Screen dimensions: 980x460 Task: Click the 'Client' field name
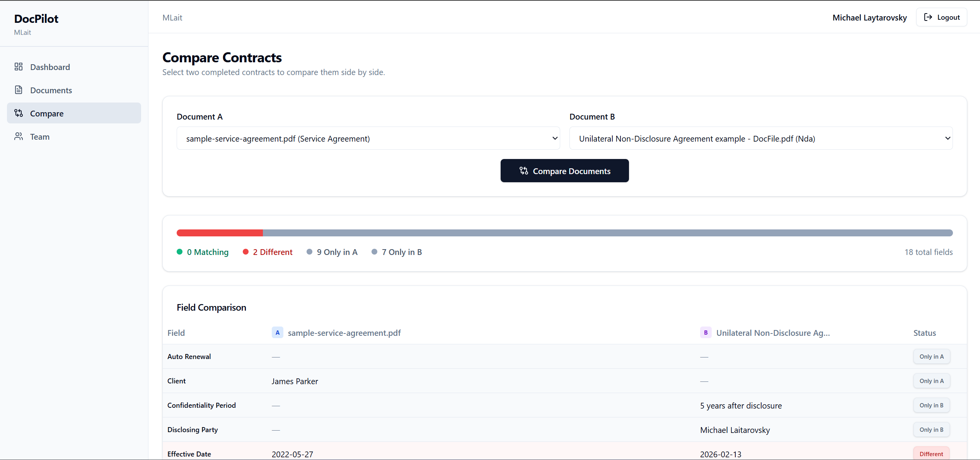pyautogui.click(x=176, y=381)
